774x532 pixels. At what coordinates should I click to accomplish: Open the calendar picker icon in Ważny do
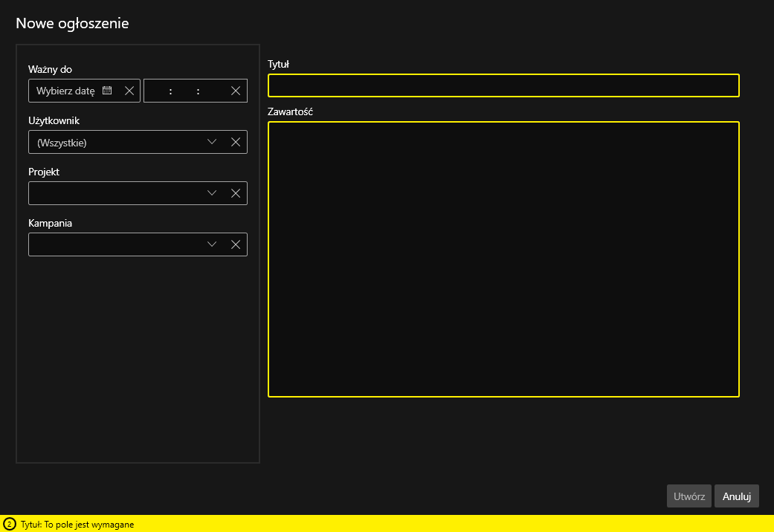click(107, 91)
